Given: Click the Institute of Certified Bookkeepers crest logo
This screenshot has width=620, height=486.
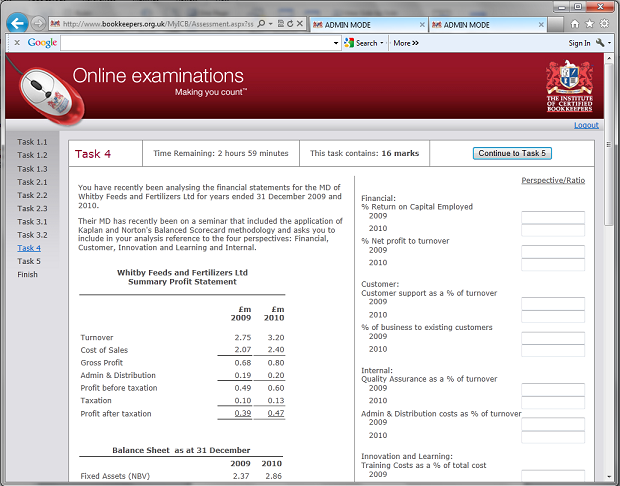Looking at the screenshot, I should [569, 86].
